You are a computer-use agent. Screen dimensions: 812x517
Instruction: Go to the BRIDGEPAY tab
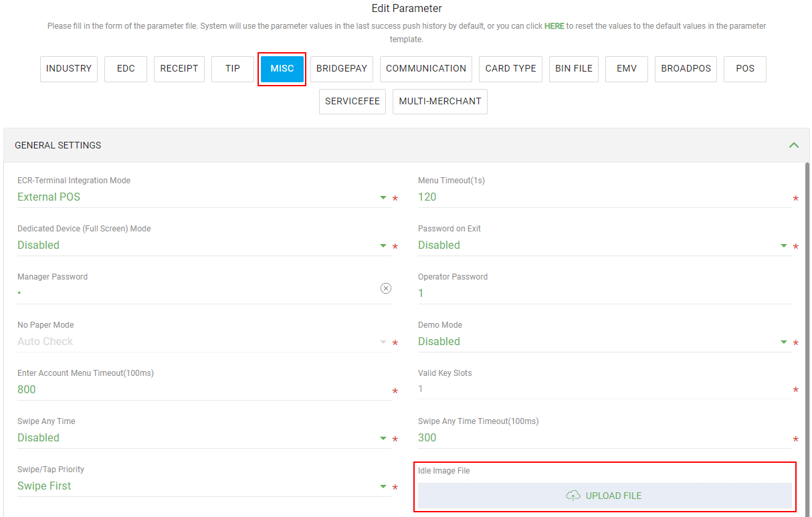pyautogui.click(x=342, y=69)
